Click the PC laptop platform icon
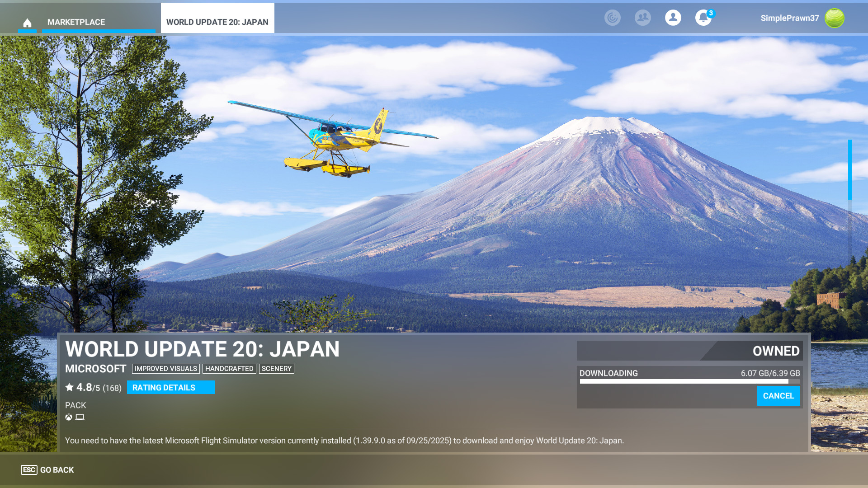 (x=80, y=417)
